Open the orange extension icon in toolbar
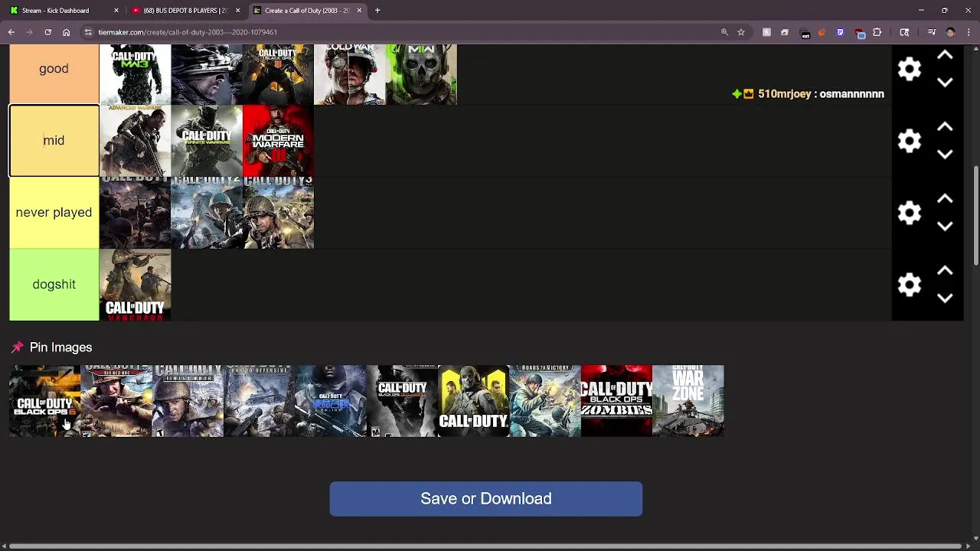 (822, 32)
